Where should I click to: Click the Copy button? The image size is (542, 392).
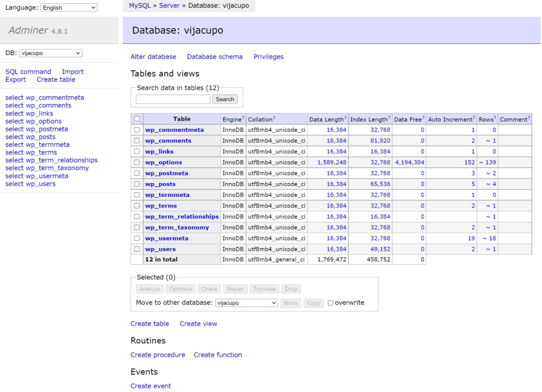point(314,303)
